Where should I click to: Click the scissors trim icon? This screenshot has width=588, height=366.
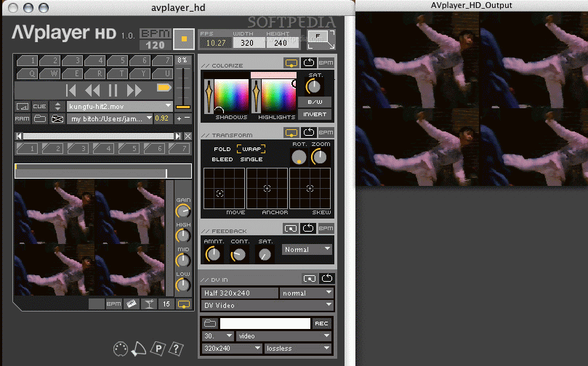[57, 119]
